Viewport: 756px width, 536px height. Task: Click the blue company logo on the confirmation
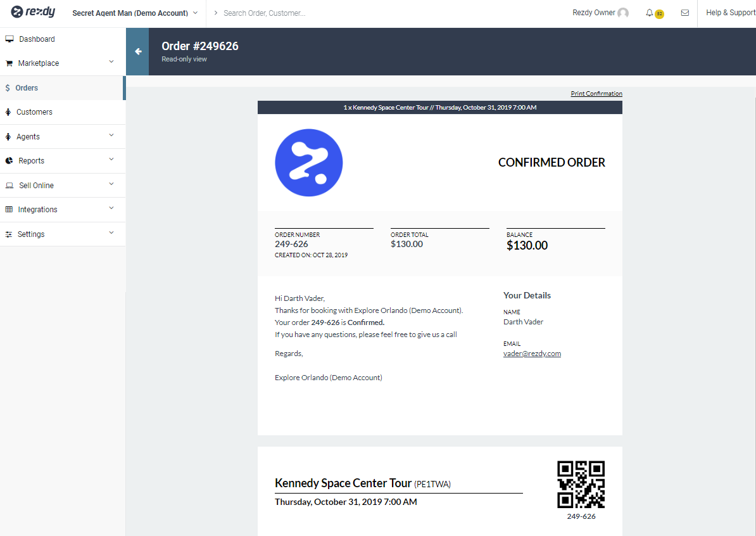pyautogui.click(x=308, y=163)
